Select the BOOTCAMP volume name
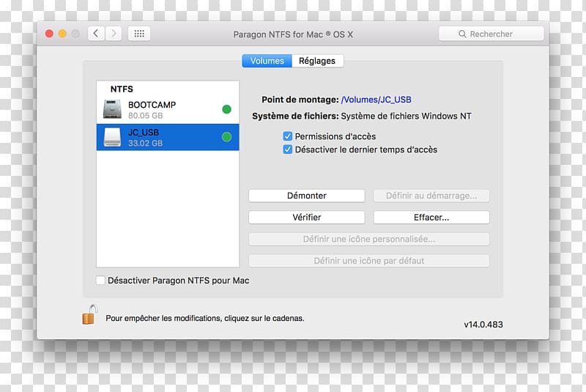The image size is (586, 392). 152,105
